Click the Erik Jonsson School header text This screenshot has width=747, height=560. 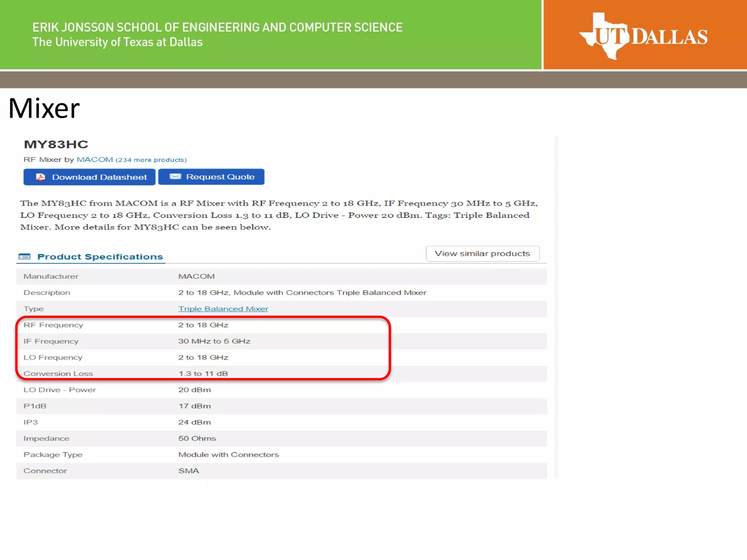click(x=217, y=28)
